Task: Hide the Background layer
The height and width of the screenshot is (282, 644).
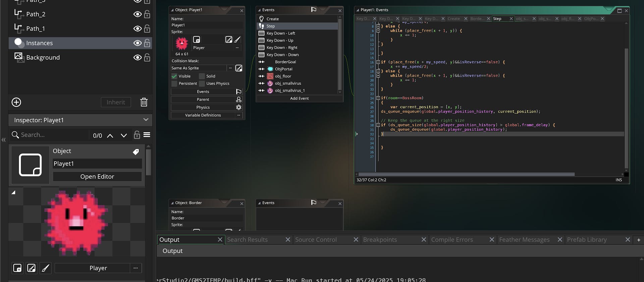Action: (137, 57)
